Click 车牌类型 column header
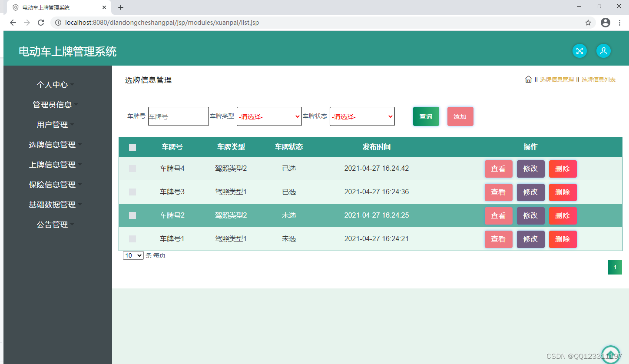The image size is (629, 364). point(231,147)
